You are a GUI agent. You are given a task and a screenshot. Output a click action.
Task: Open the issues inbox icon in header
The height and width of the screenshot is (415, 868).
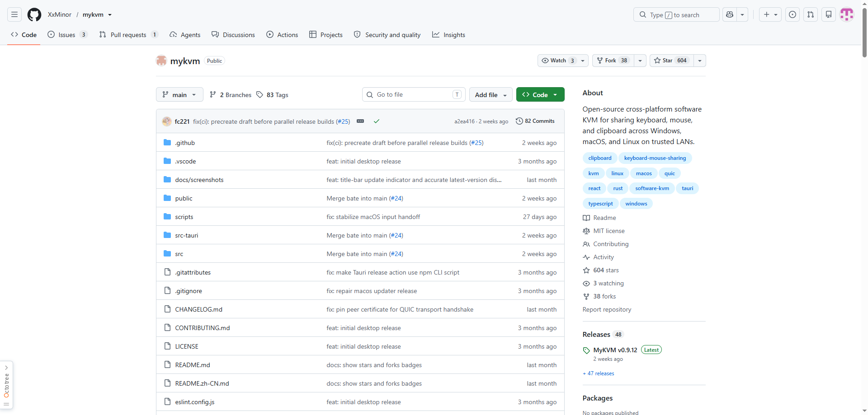tap(793, 15)
